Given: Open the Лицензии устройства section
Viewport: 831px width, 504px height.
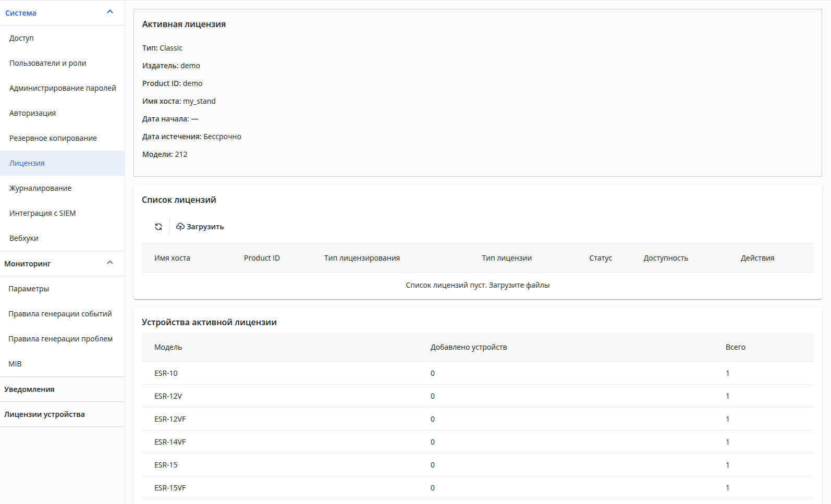Looking at the screenshot, I should [x=62, y=414].
